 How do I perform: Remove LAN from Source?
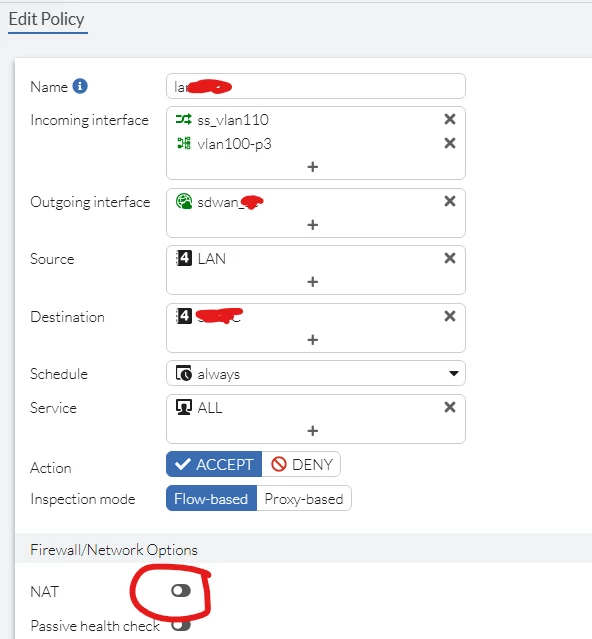(x=450, y=258)
